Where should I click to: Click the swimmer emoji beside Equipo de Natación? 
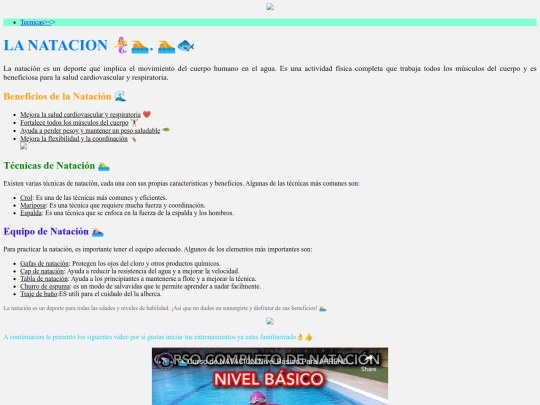97,232
